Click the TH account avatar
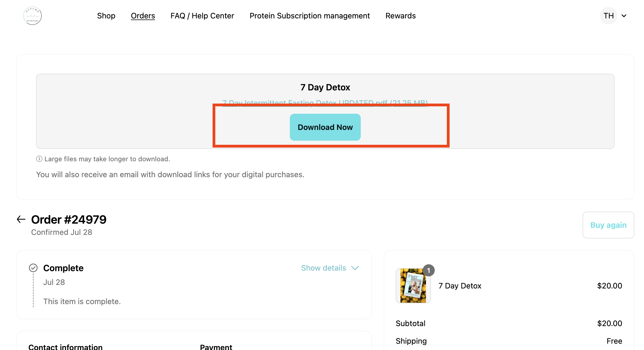The height and width of the screenshot is (350, 644). point(608,16)
